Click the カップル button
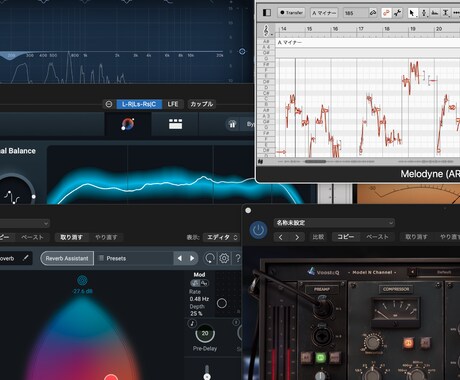This screenshot has height=380, width=460. pos(202,104)
